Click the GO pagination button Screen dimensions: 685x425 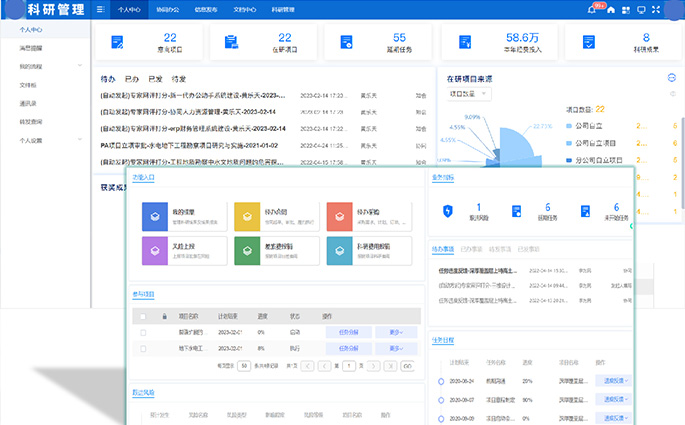coord(407,366)
